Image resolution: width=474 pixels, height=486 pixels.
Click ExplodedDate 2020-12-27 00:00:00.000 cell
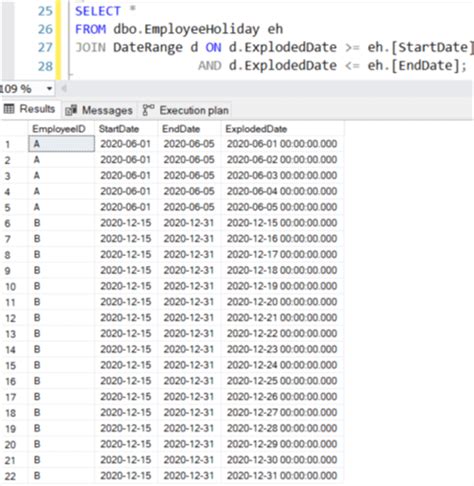(283, 412)
